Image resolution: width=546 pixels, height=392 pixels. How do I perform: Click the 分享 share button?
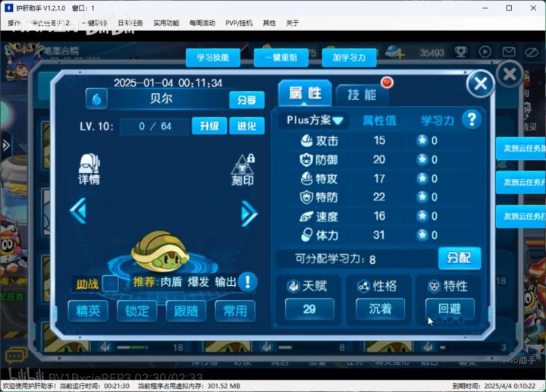pyautogui.click(x=246, y=100)
